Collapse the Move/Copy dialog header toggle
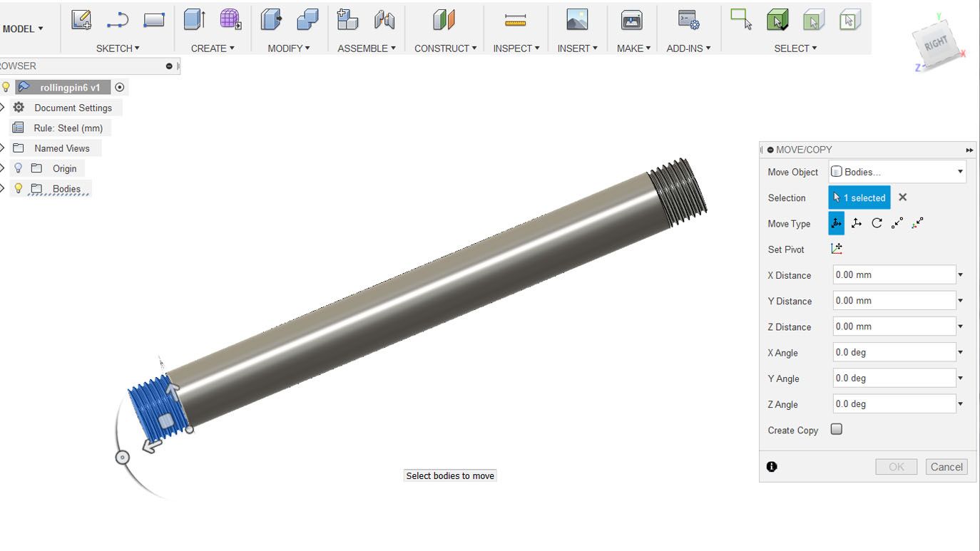 [770, 150]
